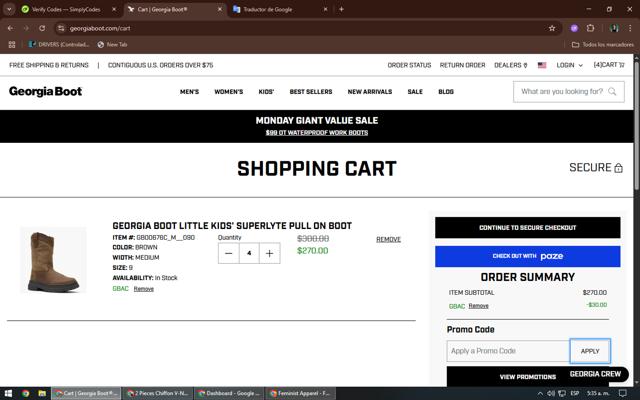640x400 pixels.
Task: Switch to Dashboard Google taskbar window
Action: click(229, 393)
